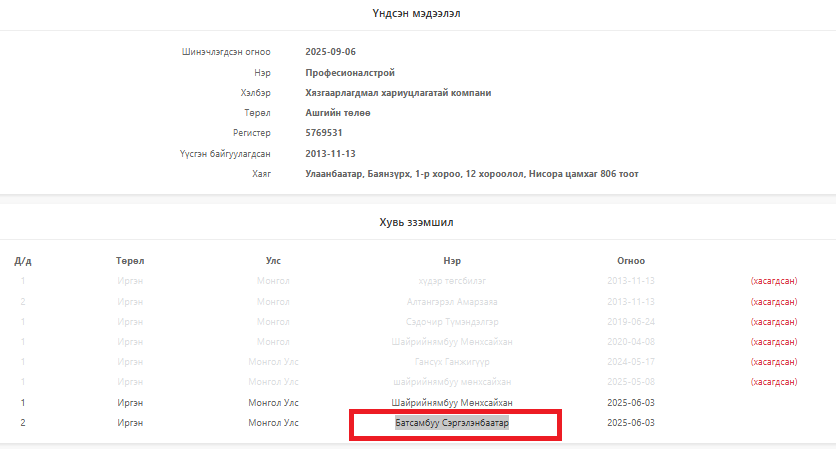836x449 pixels.
Task: Select the founding date 2013-11-13 in basic info
Action: point(330,154)
